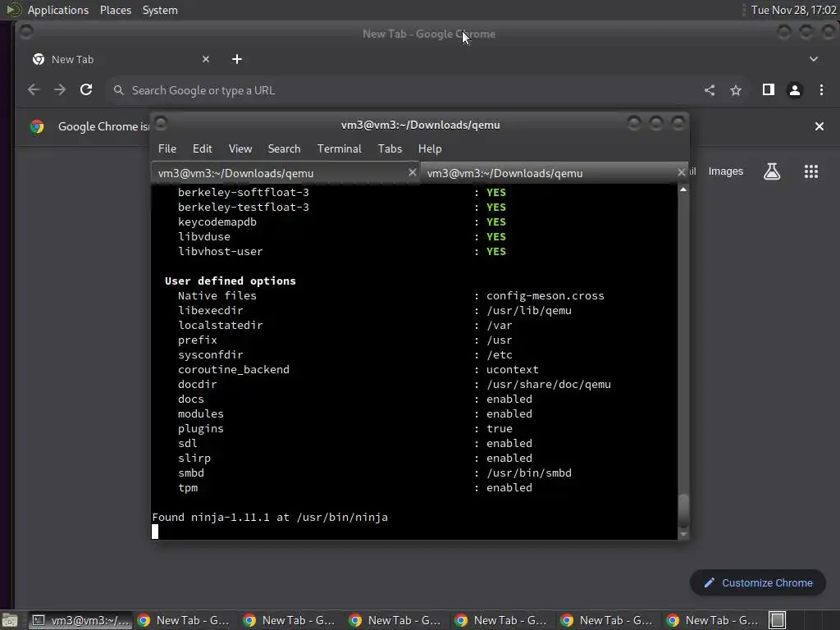840x630 pixels.
Task: Toggle Chrome's side panel icon
Action: click(x=768, y=90)
